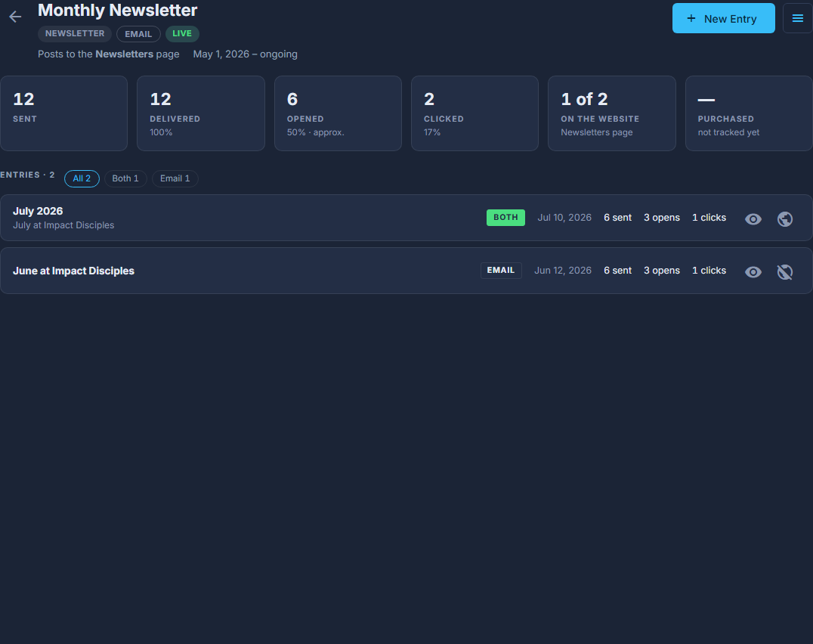Select the Delivered stat card
Screen dimensions: 813x644
pos(201,113)
